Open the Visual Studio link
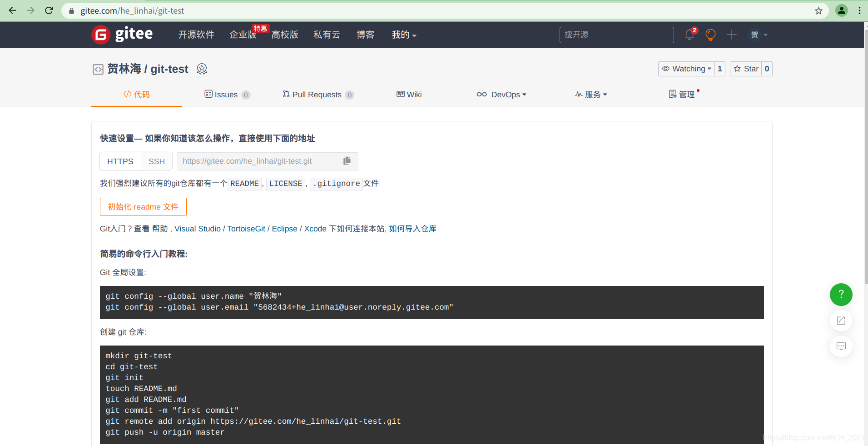Viewport: 868px width, 446px height. (198, 229)
